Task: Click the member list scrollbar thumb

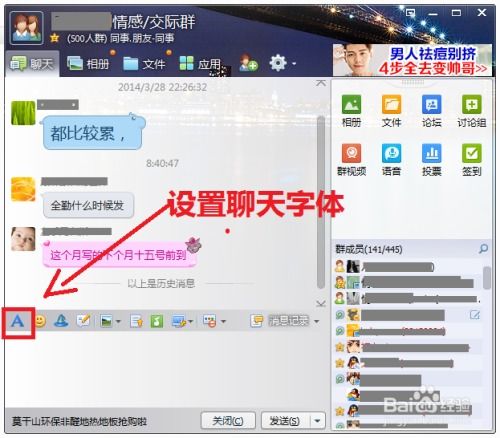Action: [x=487, y=277]
